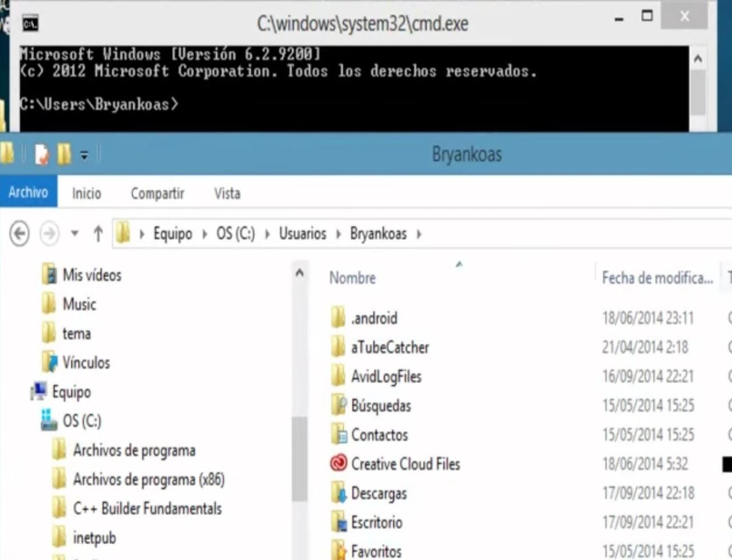Click date 21/04/2014 2:18 of aTubeCatcher
Image resolution: width=732 pixels, height=560 pixels.
(x=645, y=347)
